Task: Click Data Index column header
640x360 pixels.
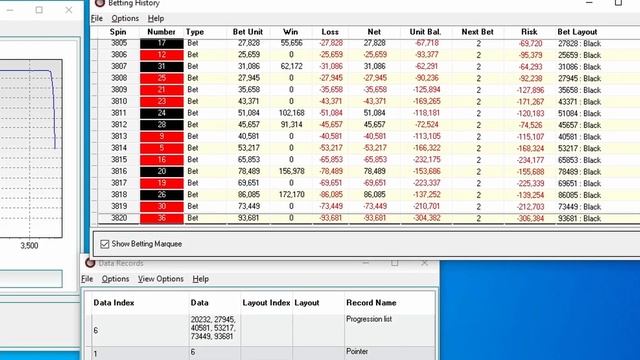Action: (x=113, y=303)
